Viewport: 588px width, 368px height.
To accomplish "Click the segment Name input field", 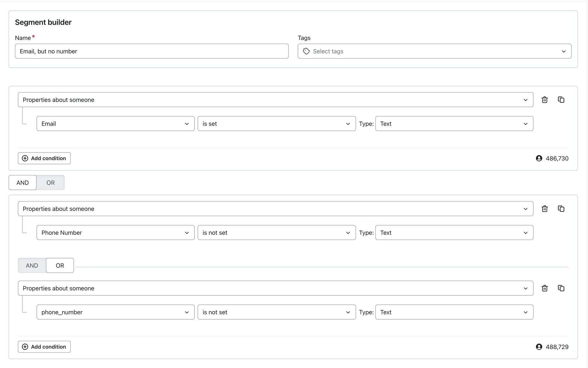I will click(x=152, y=51).
